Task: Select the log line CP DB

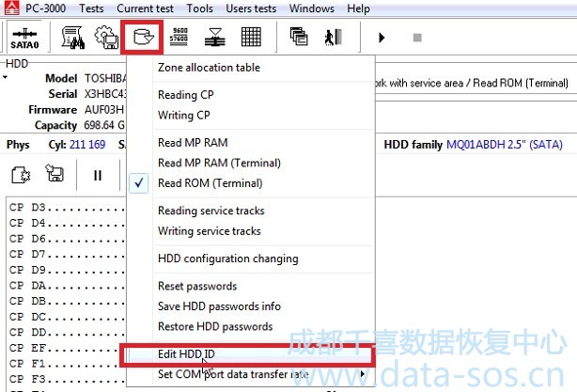Action: pos(68,301)
